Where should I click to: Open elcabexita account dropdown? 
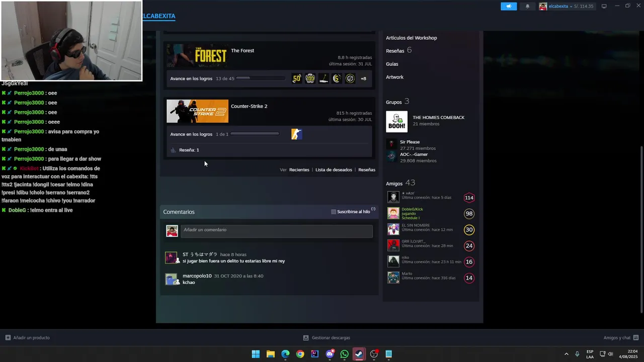(x=567, y=6)
